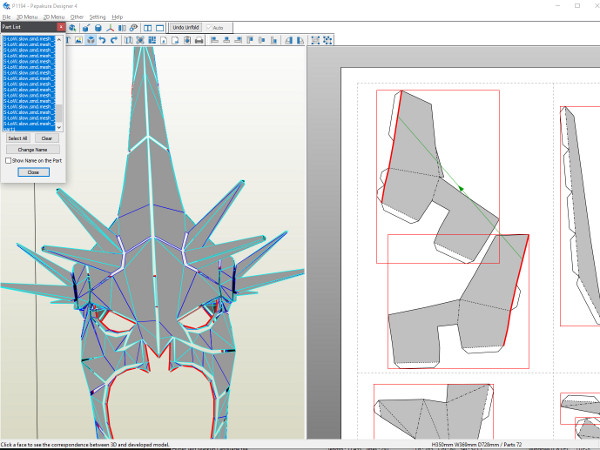Screen dimensions: 600x450
Task: Enable Show Name on the Part checkbox
Action: [x=8, y=161]
